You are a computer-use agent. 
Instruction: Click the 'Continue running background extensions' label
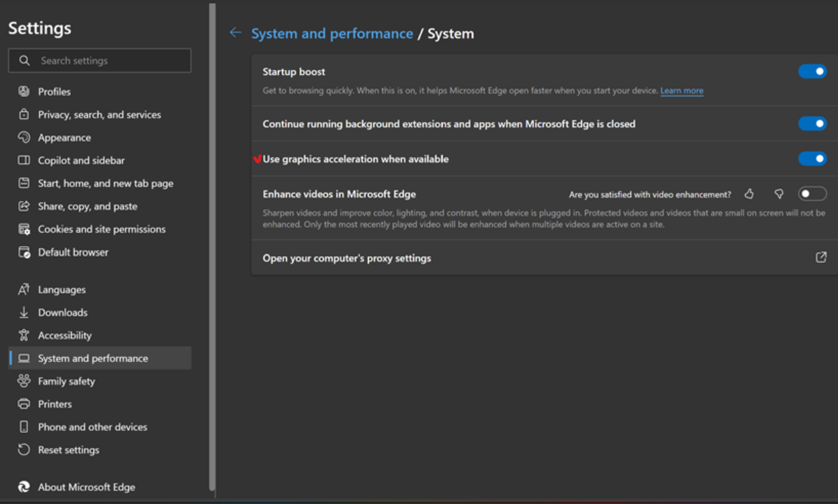[x=449, y=124]
